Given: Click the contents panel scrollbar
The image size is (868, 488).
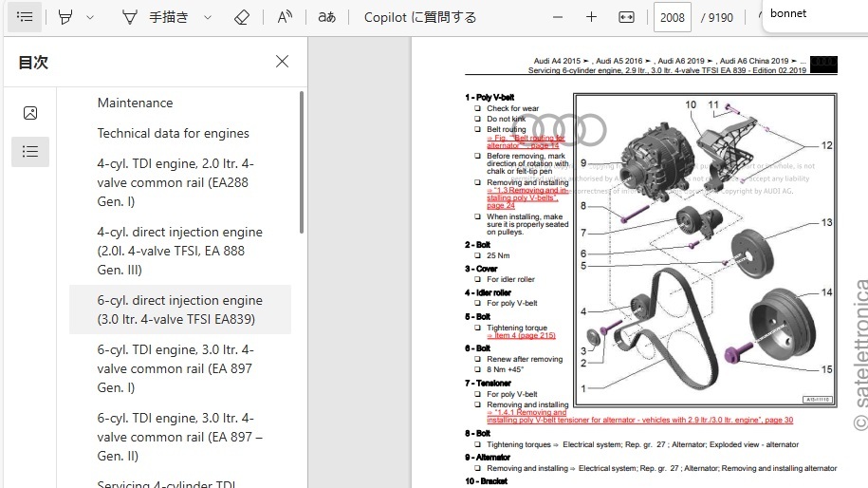Looking at the screenshot, I should 302,162.
